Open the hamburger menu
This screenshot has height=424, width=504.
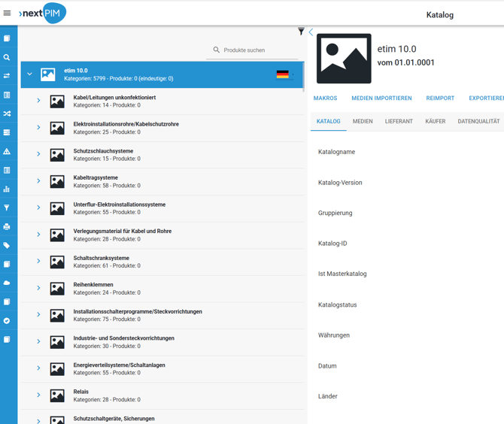coord(8,13)
